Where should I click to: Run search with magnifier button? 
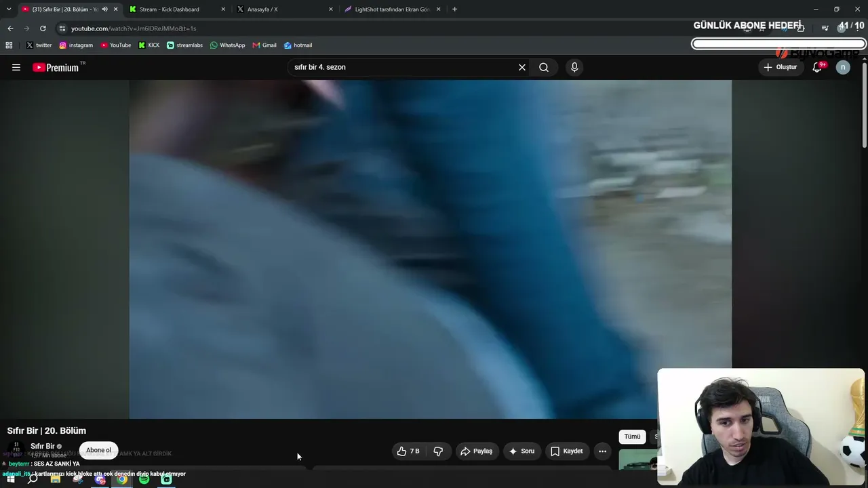click(544, 67)
